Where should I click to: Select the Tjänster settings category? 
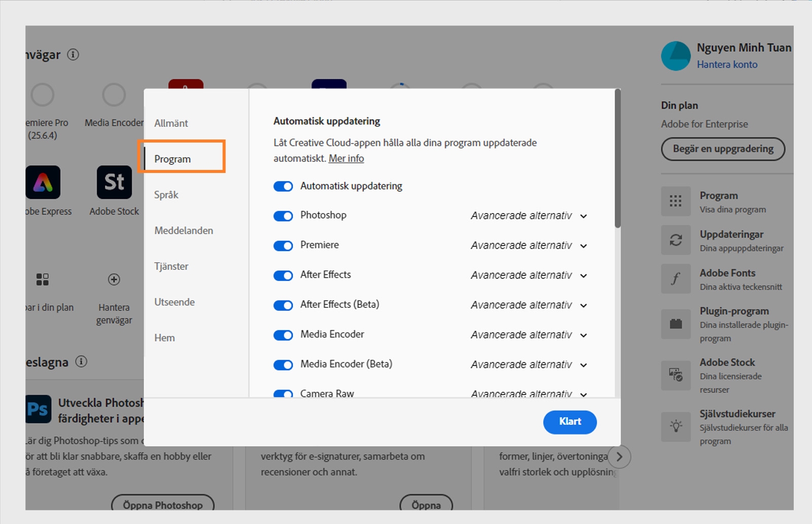171,266
